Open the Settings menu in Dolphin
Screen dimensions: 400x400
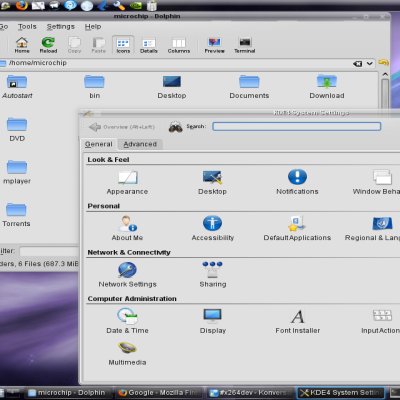[x=61, y=27]
